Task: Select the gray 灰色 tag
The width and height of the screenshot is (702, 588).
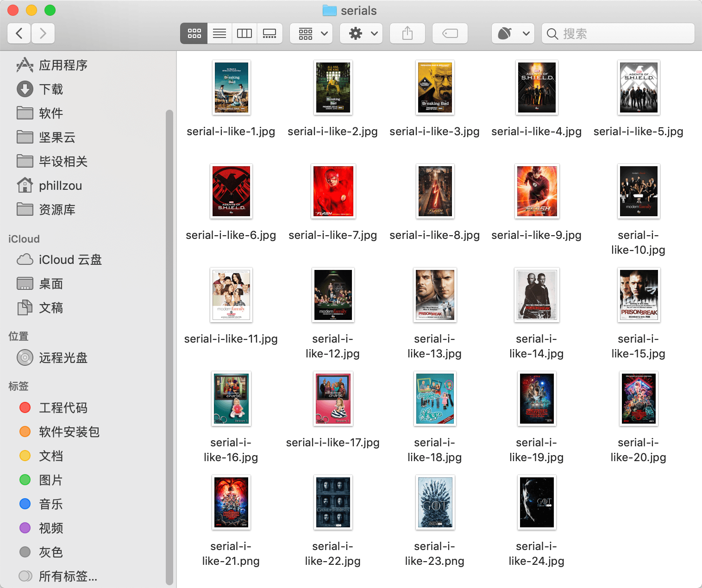Action: point(41,552)
